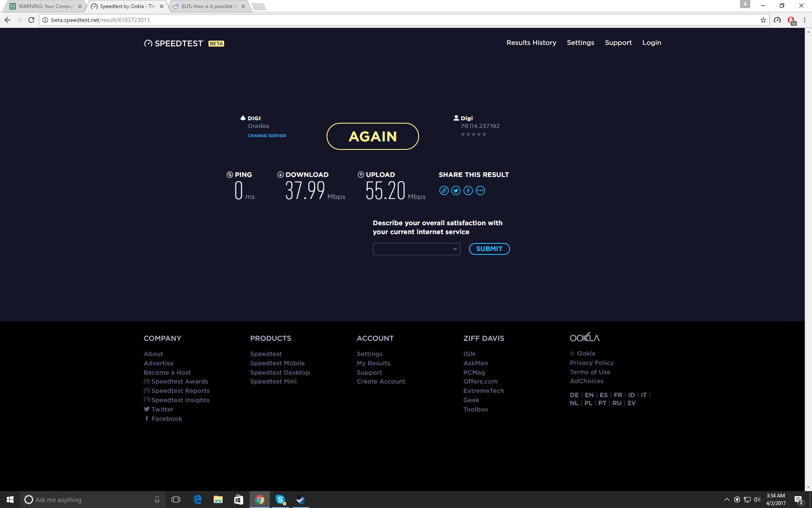Open Chrome menu with three dots
The height and width of the screenshot is (508, 812).
(x=804, y=20)
